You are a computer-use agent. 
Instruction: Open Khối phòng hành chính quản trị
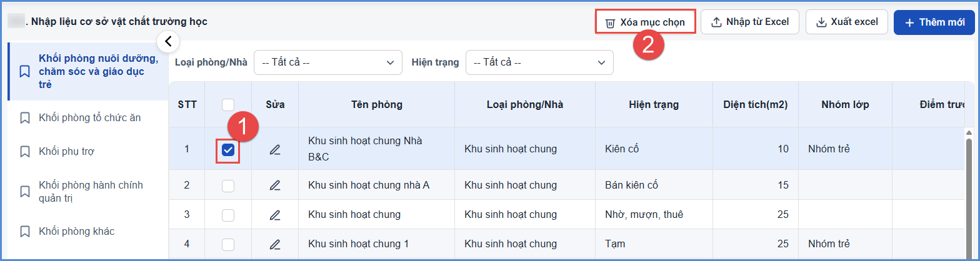[x=88, y=192]
